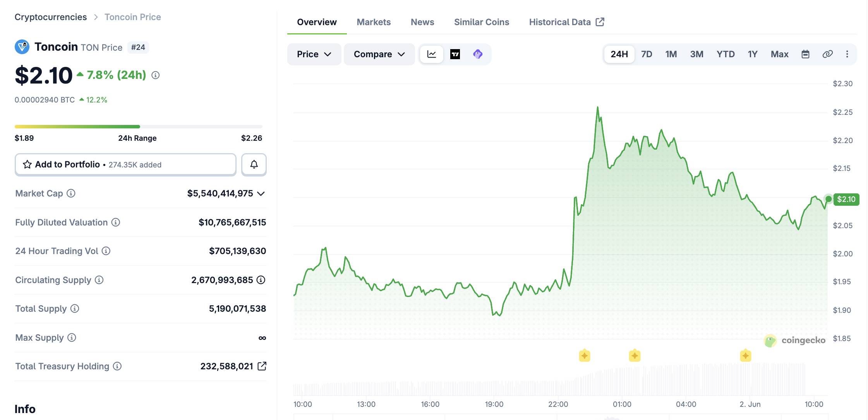The height and width of the screenshot is (420, 868).
Task: Click the #24 rank badge
Action: coord(138,47)
